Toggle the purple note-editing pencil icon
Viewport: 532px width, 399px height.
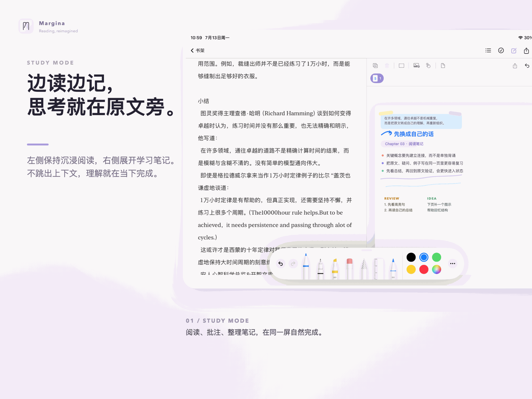click(x=514, y=50)
